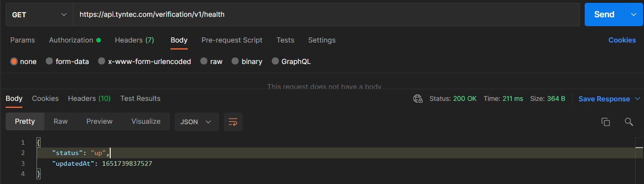
Task: Open the Cookies link
Action: point(622,40)
